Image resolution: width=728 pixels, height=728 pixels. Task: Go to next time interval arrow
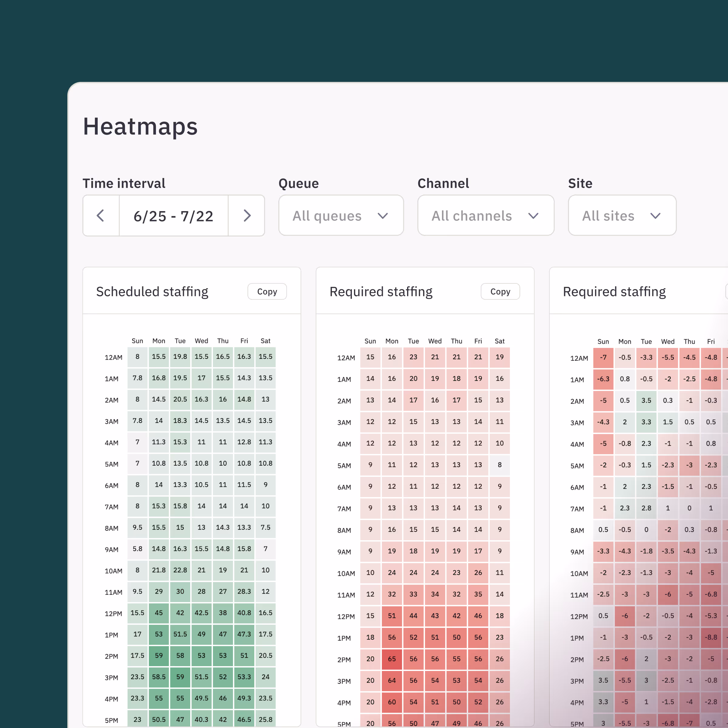pyautogui.click(x=247, y=216)
